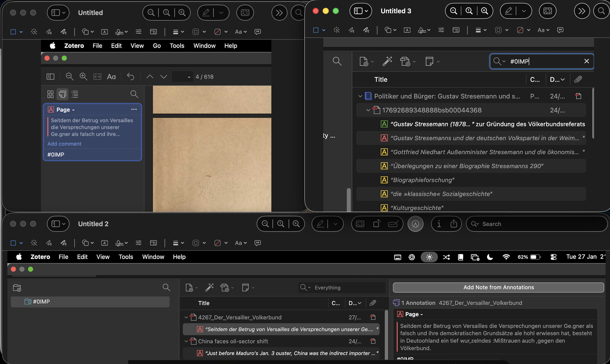Collapse the Politiker und Bürger item

pyautogui.click(x=360, y=96)
